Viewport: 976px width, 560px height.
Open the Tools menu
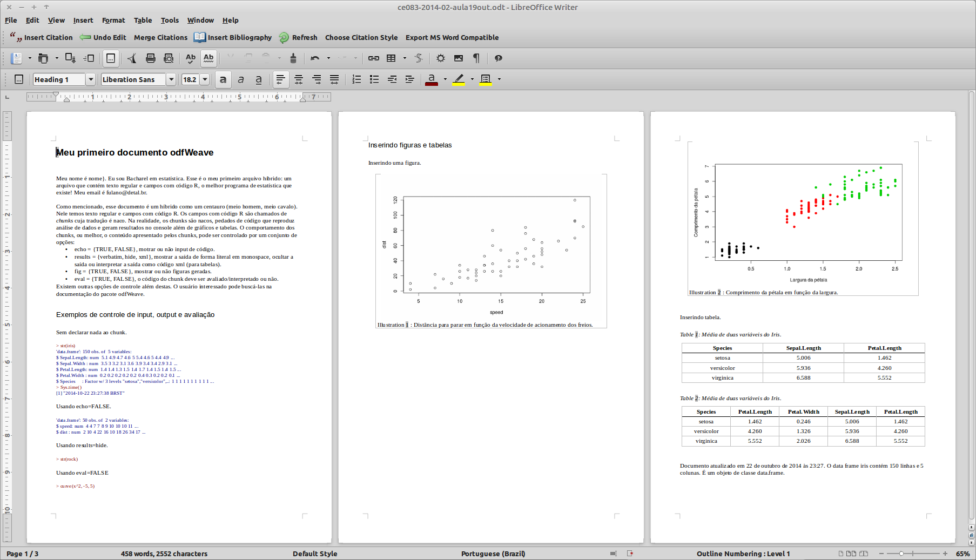(170, 20)
